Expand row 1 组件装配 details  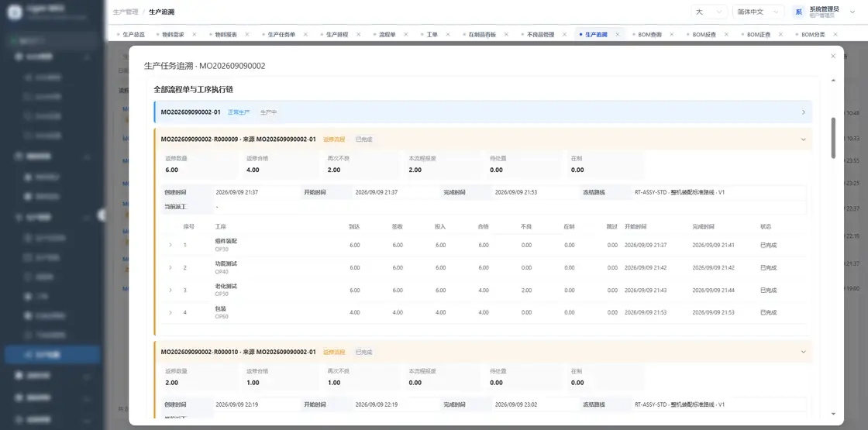tap(170, 245)
